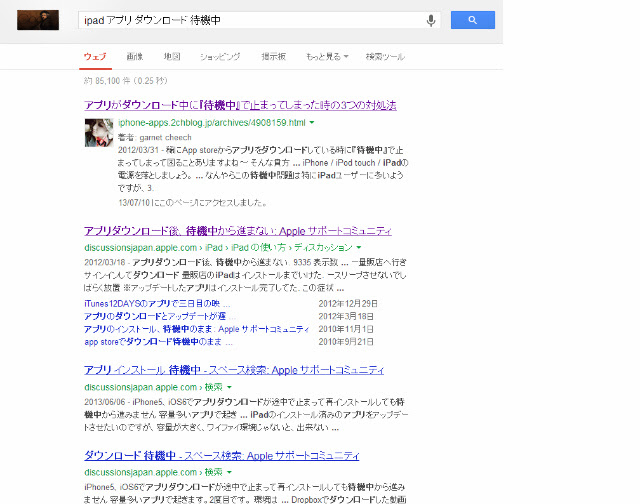640x504 pixels.
Task: Open 待機中から進まない Apple サポート result
Action: pyautogui.click(x=238, y=231)
